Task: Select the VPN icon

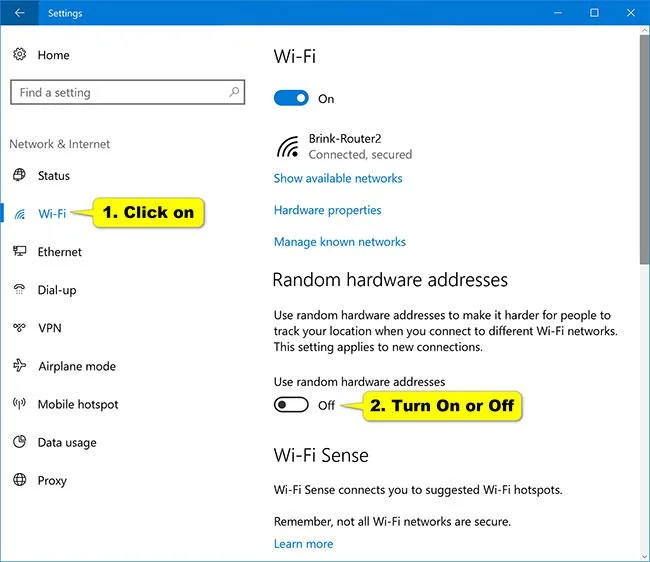Action: pos(19,328)
